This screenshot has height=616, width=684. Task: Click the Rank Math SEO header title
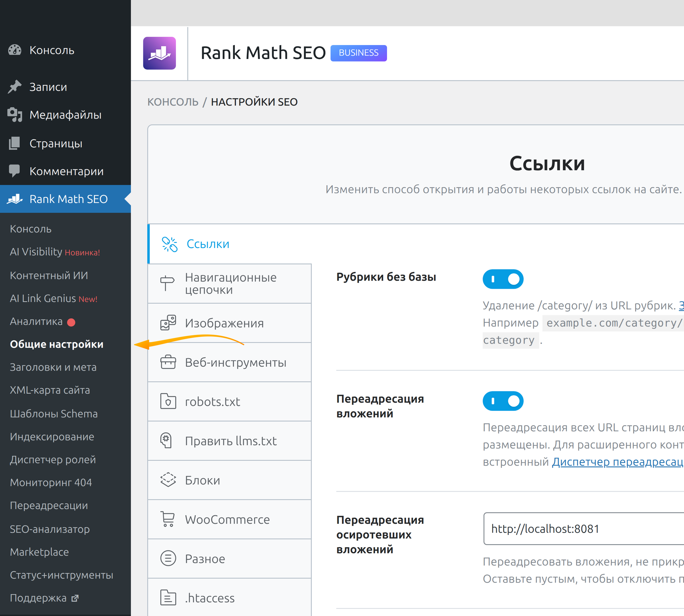[x=263, y=53]
